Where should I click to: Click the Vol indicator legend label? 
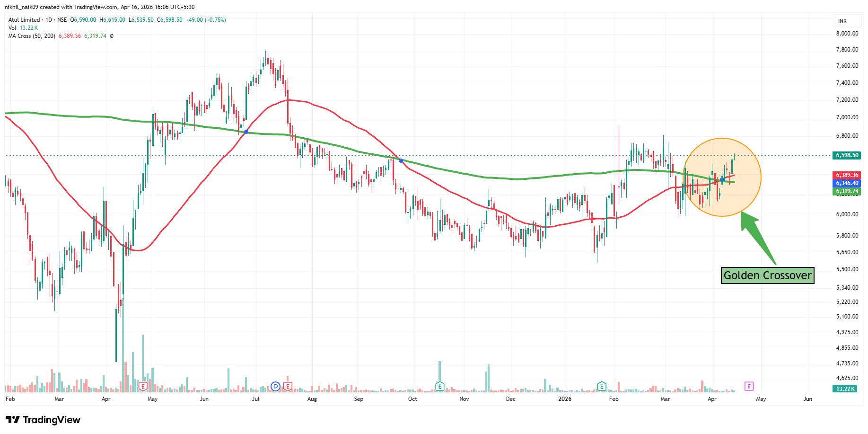pyautogui.click(x=12, y=28)
